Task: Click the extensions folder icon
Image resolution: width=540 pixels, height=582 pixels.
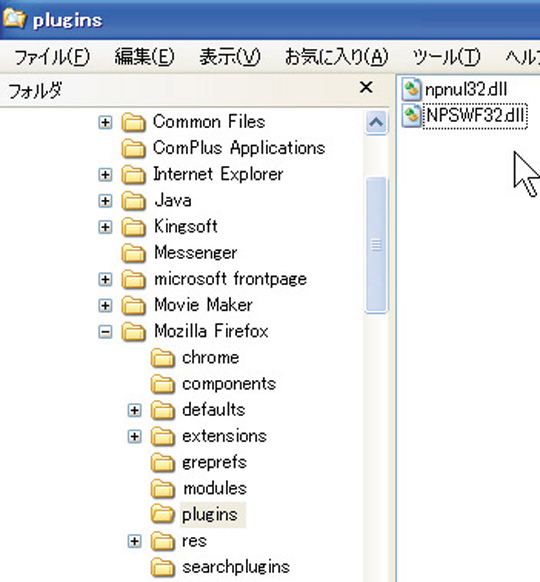Action: [163, 436]
